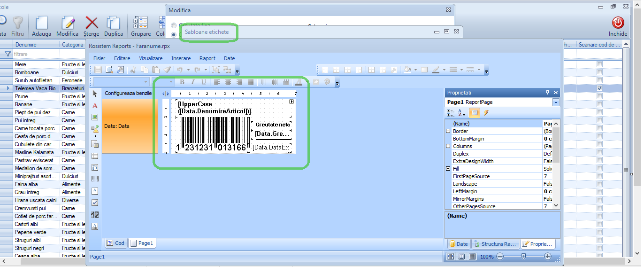Toggle underline text formatting
The width and height of the screenshot is (644, 267).
pos(203,82)
